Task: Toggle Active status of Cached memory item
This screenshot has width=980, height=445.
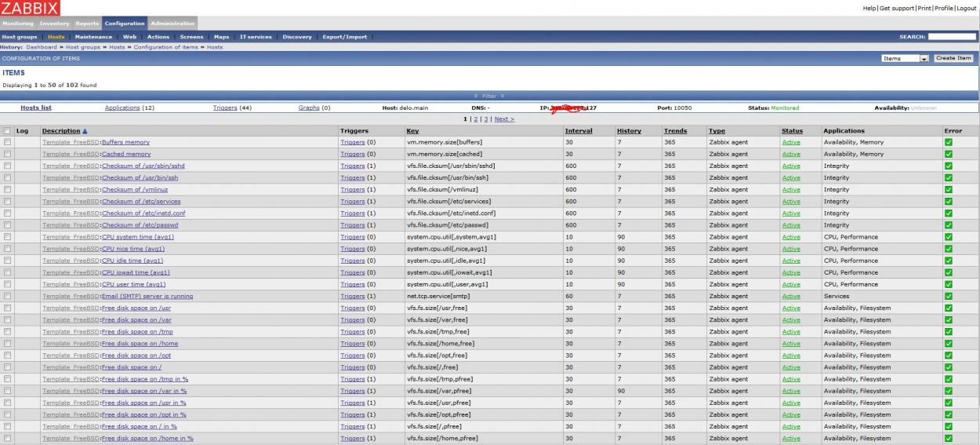Action: tap(791, 154)
